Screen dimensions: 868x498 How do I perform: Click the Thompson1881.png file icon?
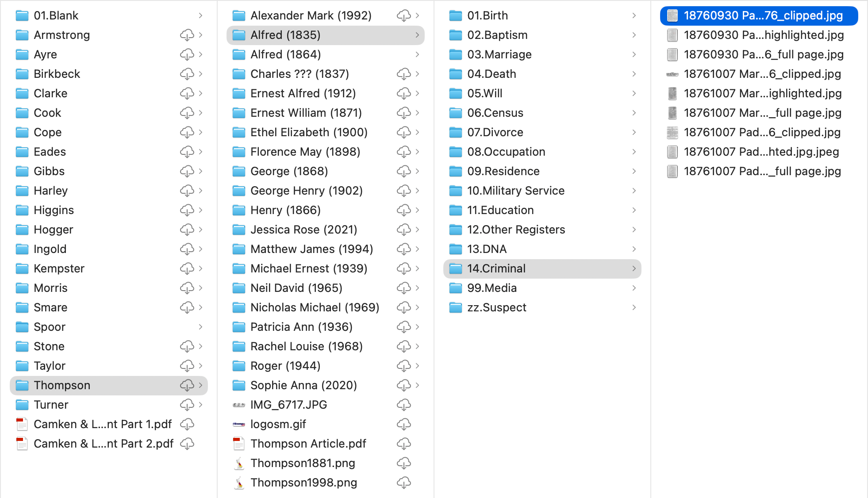click(239, 463)
